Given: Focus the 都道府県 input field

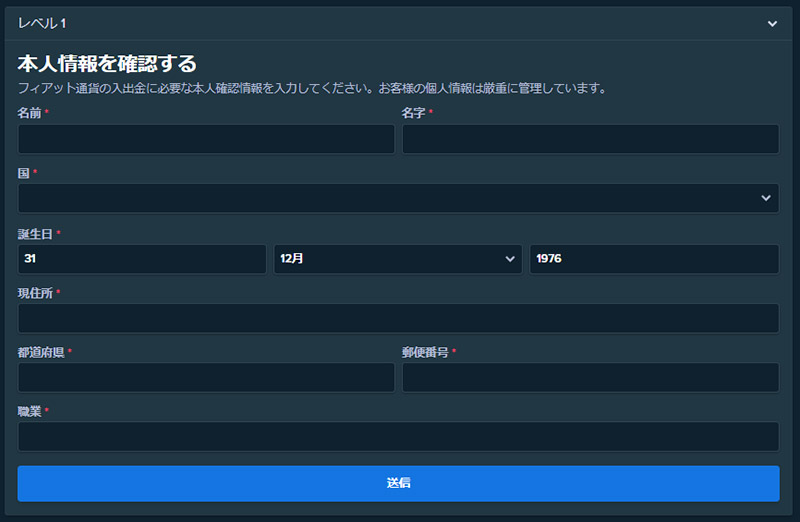Looking at the screenshot, I should [206, 377].
